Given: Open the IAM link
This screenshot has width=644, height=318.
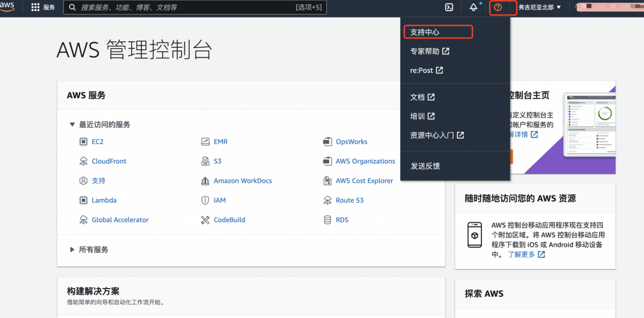Looking at the screenshot, I should [x=220, y=200].
